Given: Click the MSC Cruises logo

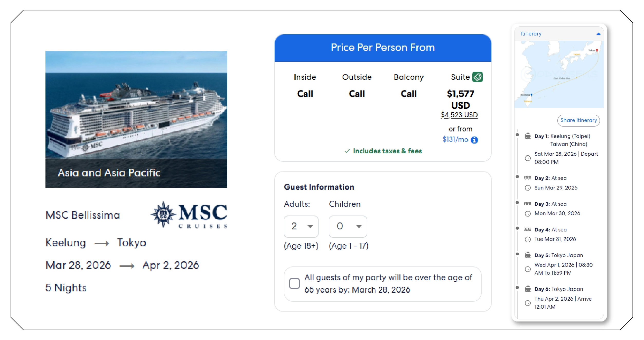Looking at the screenshot, I should coord(189,216).
